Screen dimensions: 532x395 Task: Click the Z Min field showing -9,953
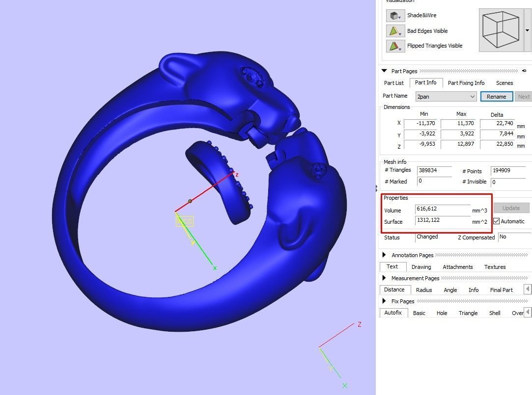tap(420, 144)
